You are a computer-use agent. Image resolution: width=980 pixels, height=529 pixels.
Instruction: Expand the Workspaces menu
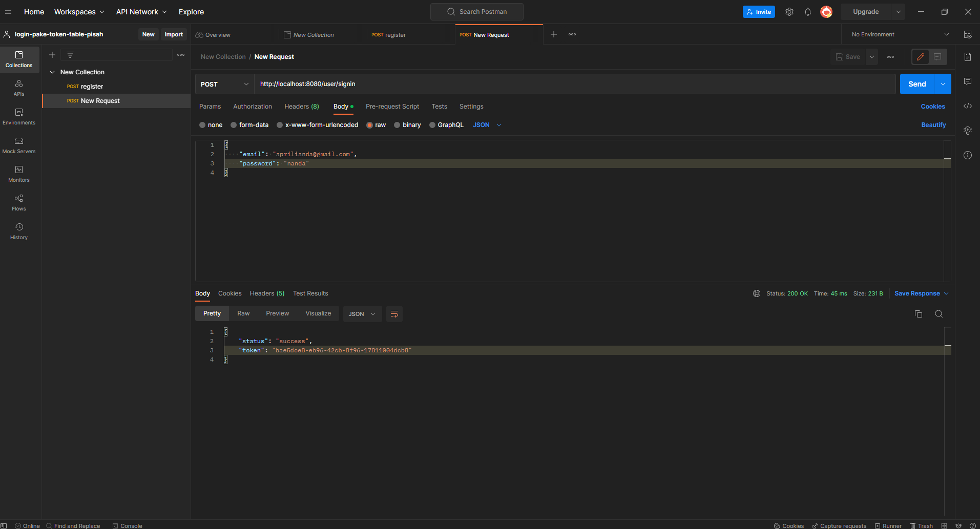click(x=79, y=12)
